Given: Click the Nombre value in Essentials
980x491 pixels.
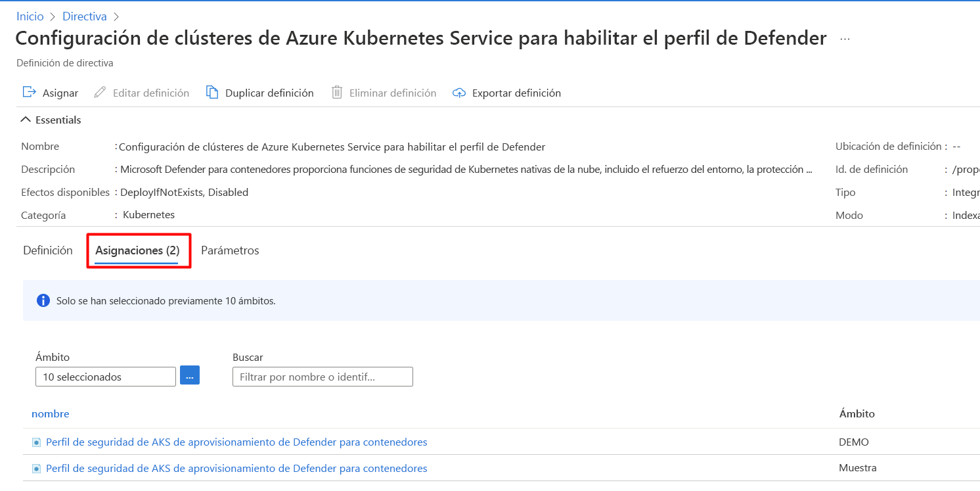Looking at the screenshot, I should 332,147.
